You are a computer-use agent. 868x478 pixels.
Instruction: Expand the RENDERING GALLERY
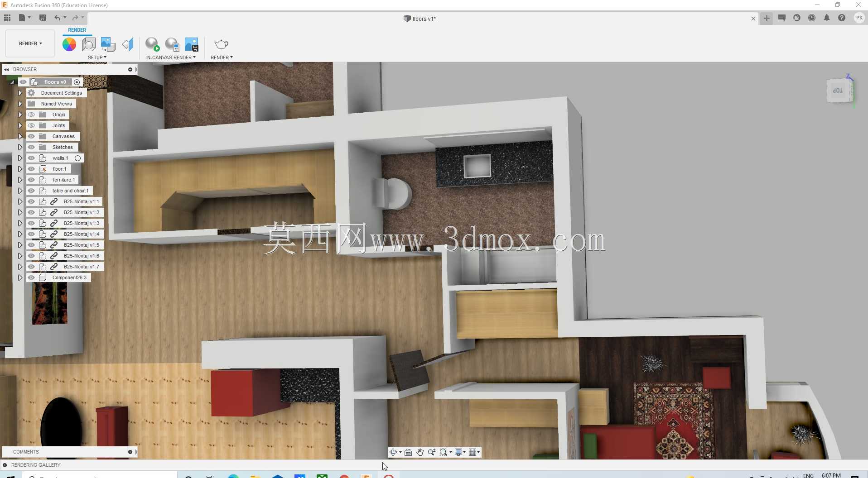[x=5, y=465]
